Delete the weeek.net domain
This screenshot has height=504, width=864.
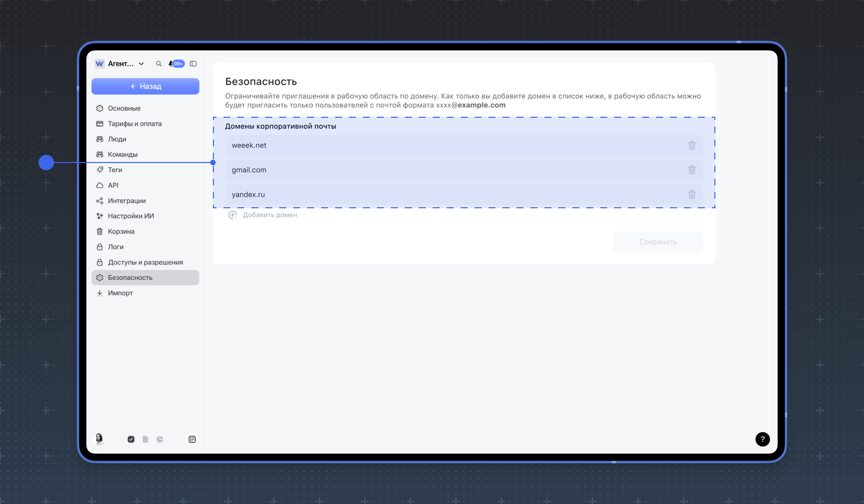(692, 146)
